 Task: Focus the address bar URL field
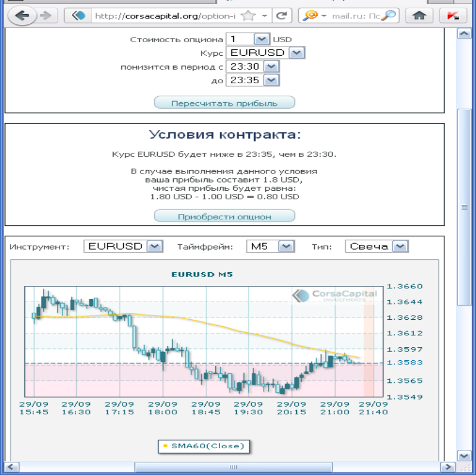165,15
